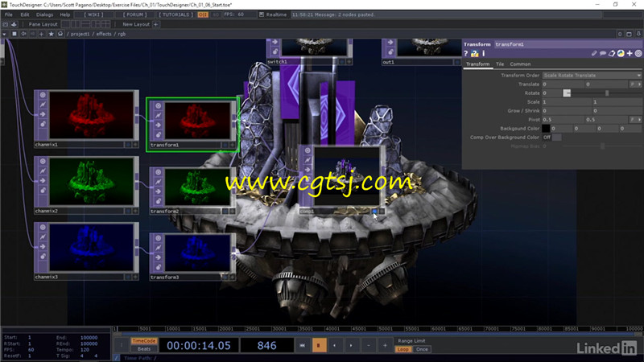
Task: Step one frame backward
Action: [335, 346]
